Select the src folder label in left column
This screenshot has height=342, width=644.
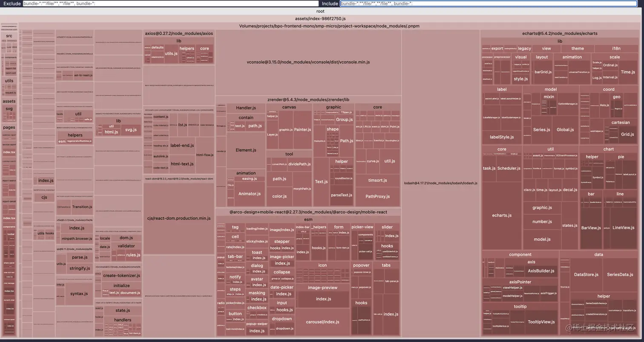tap(9, 36)
